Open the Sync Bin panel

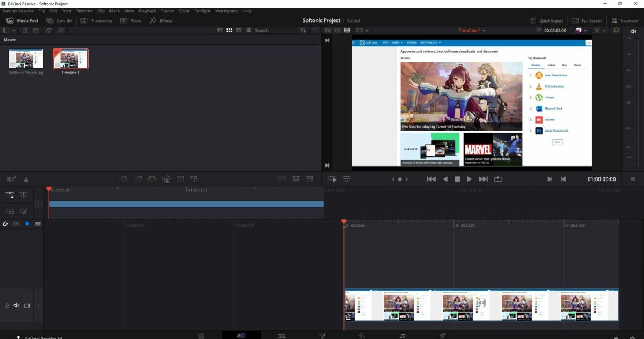[60, 20]
